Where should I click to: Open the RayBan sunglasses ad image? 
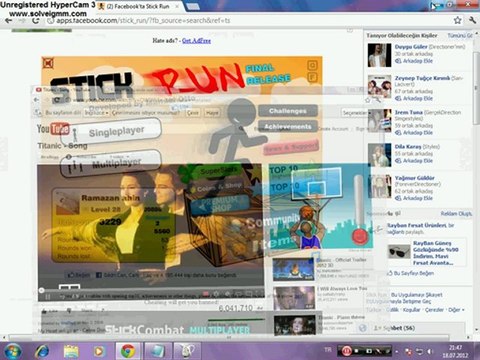[399, 252]
